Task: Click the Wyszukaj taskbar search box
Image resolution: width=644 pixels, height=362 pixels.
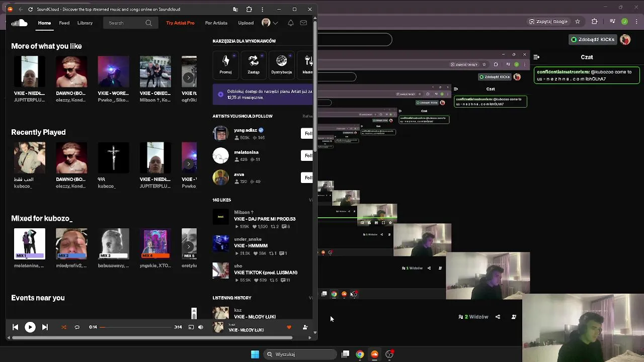Action: point(301,354)
